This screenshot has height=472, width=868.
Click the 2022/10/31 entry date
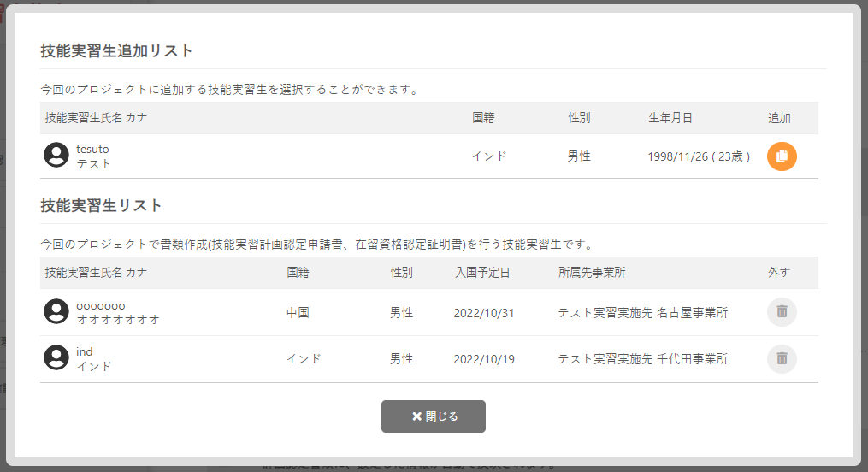click(x=484, y=313)
